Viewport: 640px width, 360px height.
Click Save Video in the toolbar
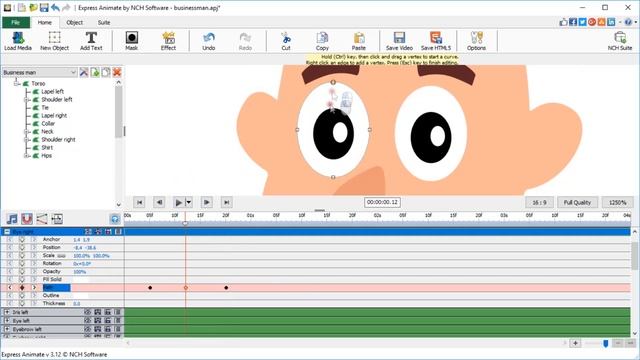[399, 41]
